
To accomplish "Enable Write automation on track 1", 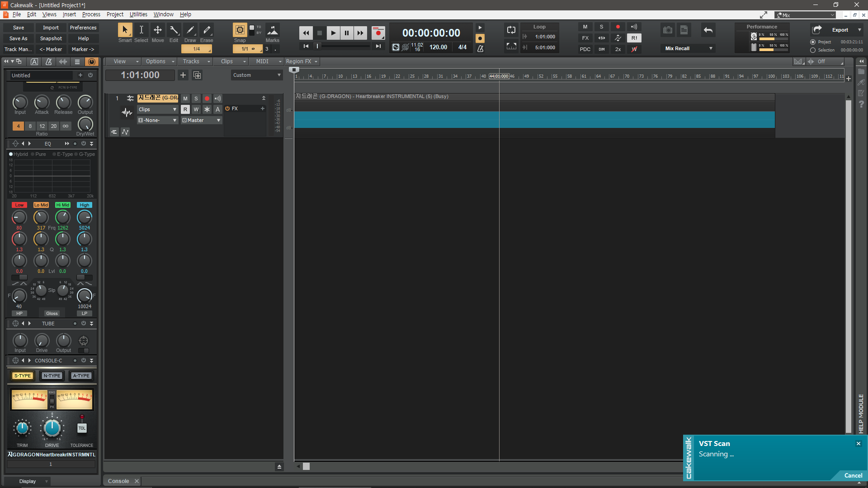I will point(196,109).
